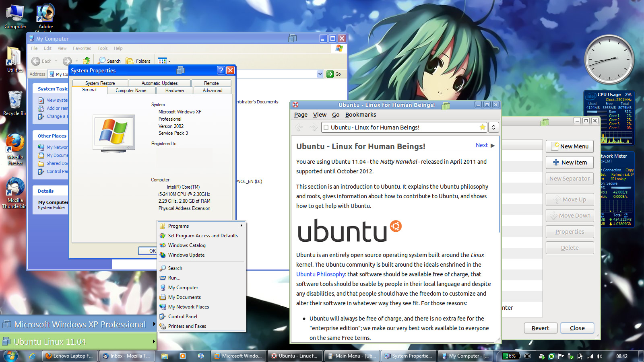The image size is (644, 362).
Task: Click New Menu in Main Menu editor
Action: click(x=570, y=146)
